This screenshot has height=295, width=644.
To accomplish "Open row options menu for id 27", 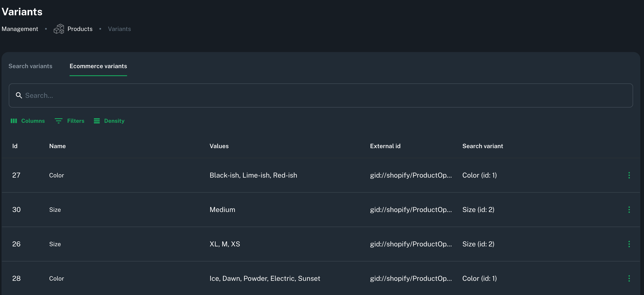I will 629,175.
